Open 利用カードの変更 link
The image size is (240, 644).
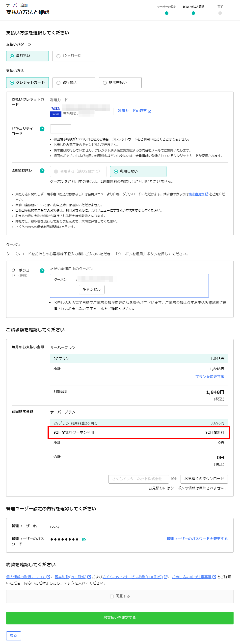(x=134, y=111)
